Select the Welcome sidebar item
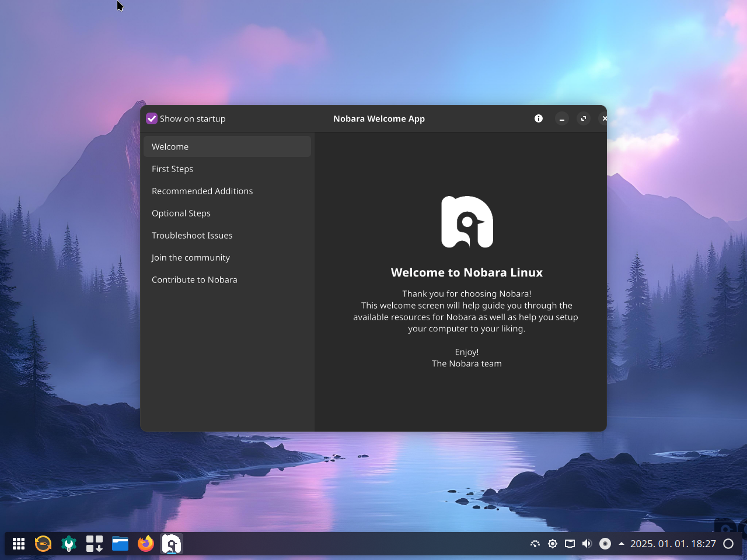 click(x=227, y=146)
